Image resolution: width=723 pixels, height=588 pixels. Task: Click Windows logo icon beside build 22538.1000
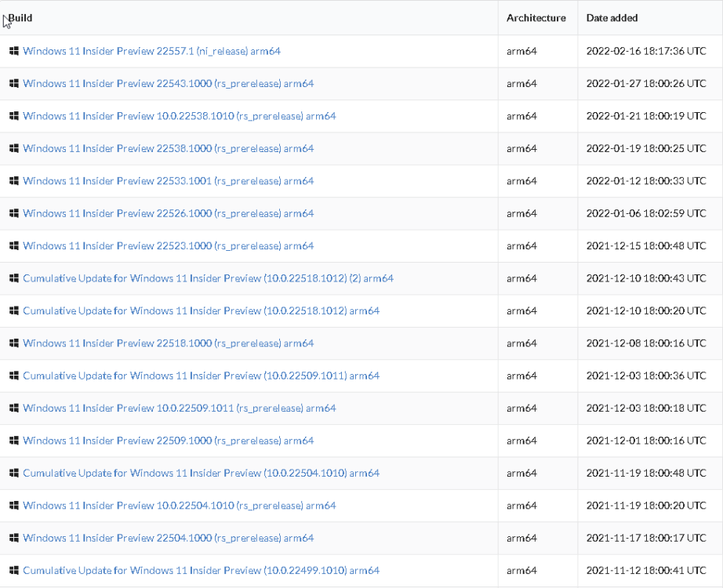[x=14, y=148]
